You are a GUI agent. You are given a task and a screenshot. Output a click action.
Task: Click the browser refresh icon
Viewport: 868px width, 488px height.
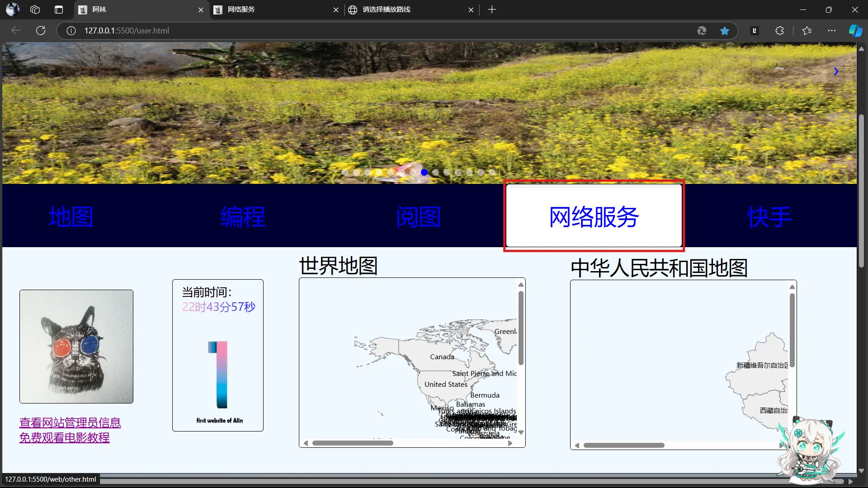point(41,31)
